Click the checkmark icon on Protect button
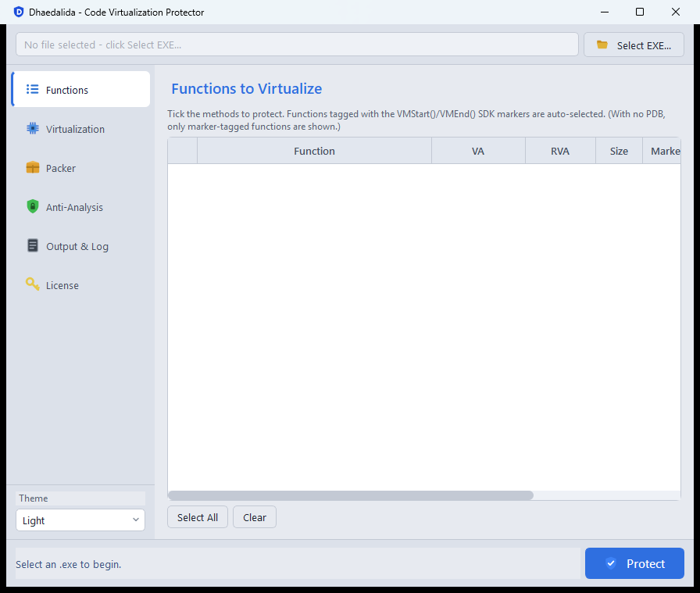Image resolution: width=700 pixels, height=593 pixels. pyautogui.click(x=611, y=563)
